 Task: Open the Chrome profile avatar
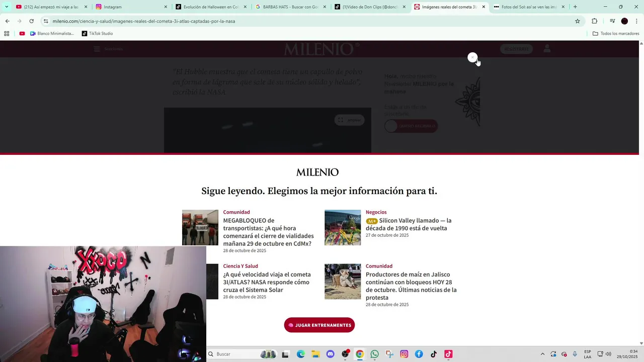click(624, 21)
